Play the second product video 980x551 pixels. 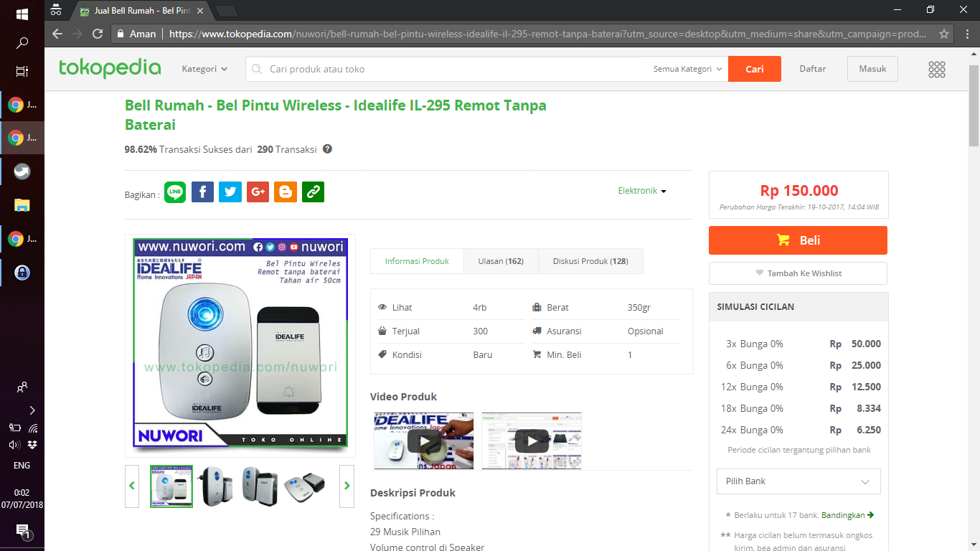coord(532,441)
